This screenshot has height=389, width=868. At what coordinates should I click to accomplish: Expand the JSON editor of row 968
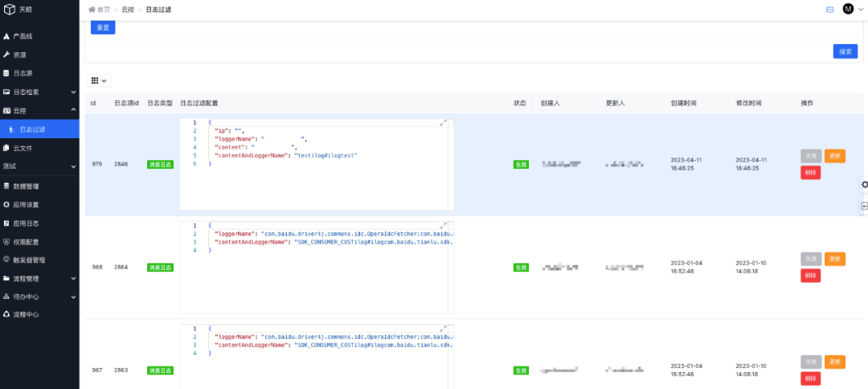[443, 226]
